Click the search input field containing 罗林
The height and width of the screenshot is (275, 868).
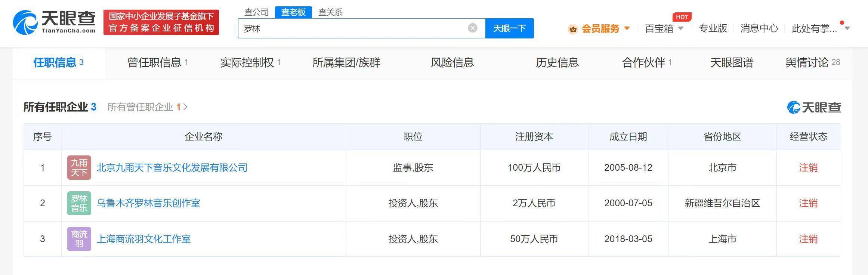[351, 28]
